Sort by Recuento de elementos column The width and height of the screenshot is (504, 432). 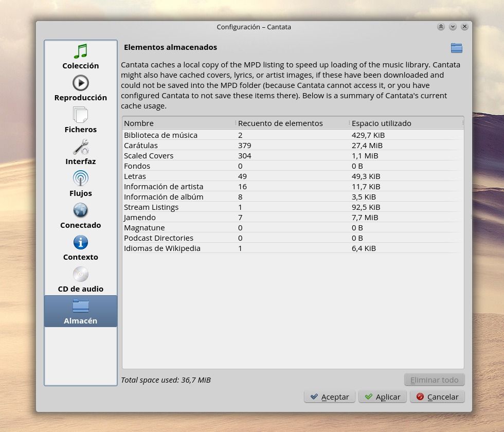(292, 123)
